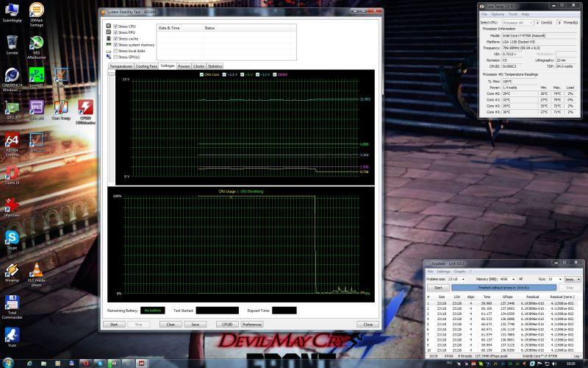Launch the AIDA64 Extreme desktop shortcut

coord(12,145)
